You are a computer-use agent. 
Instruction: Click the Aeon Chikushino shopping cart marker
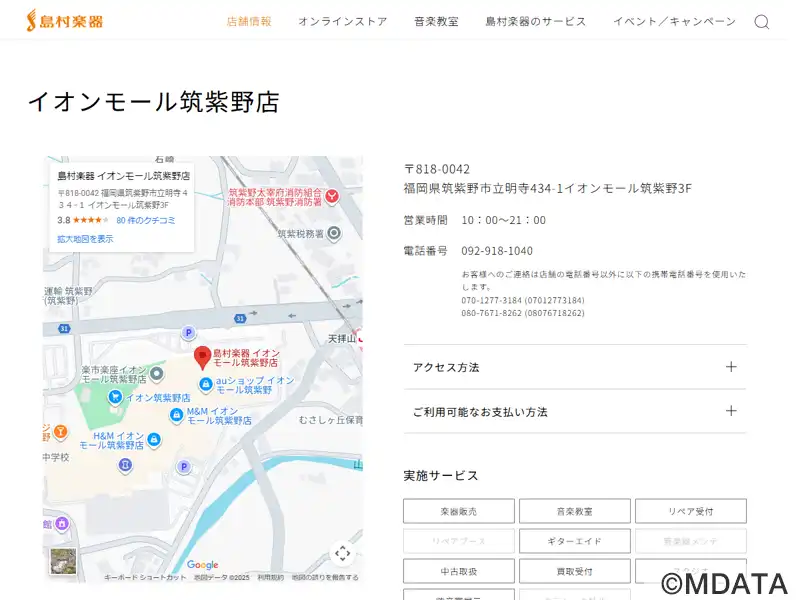point(116,397)
